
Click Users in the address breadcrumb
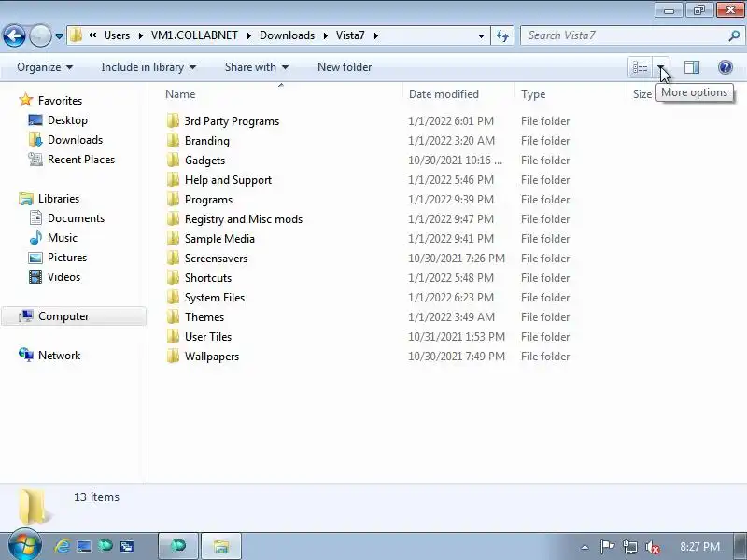pos(117,35)
